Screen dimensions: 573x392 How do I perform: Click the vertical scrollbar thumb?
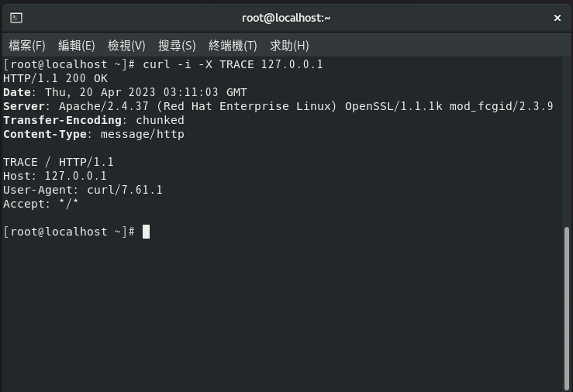pos(567,308)
